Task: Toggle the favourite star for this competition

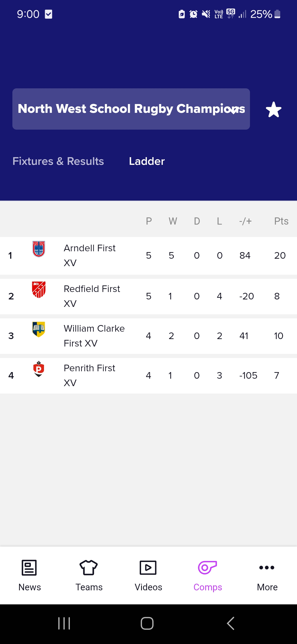Action: [x=274, y=109]
